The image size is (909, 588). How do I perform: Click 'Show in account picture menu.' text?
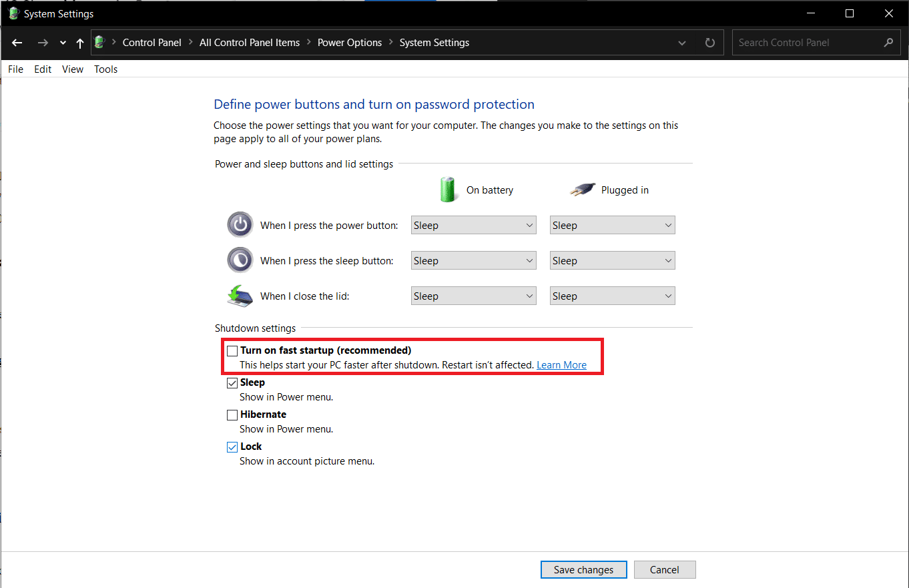pyautogui.click(x=307, y=461)
